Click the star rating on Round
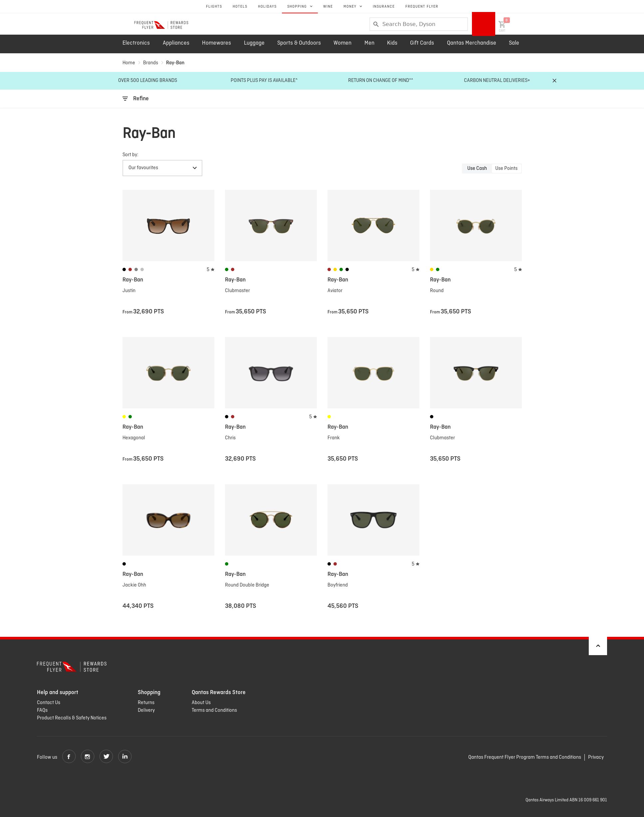 pos(518,269)
